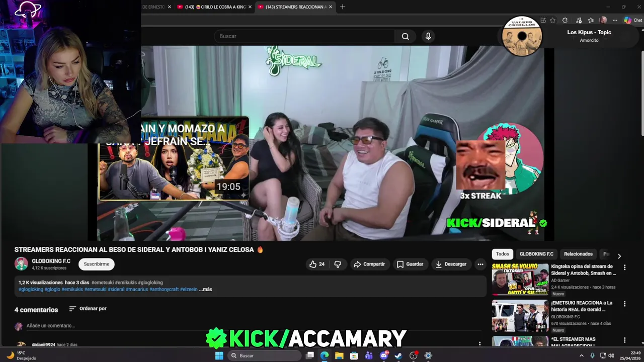Open Steam from taskbar
The width and height of the screenshot is (644, 362).
(398, 355)
